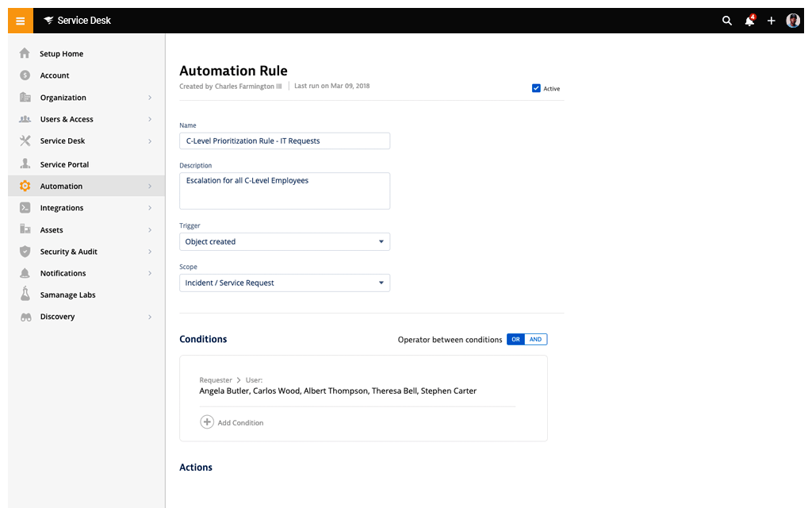The height and width of the screenshot is (508, 812).
Task: Open the Scope dropdown for Incident / Service Request
Action: (x=284, y=283)
